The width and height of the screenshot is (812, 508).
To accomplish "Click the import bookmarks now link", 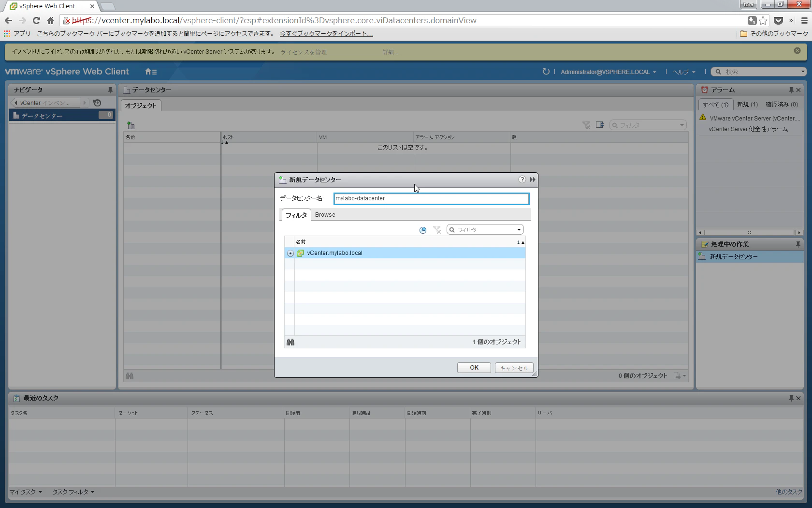I will 326,34.
